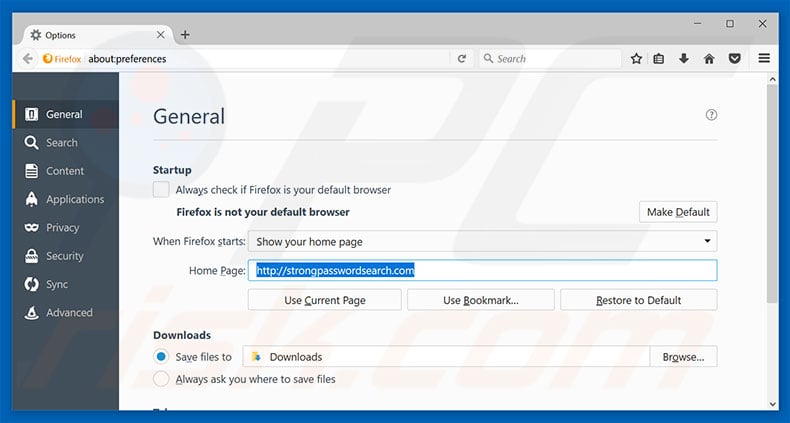Open the Search settings category
This screenshot has width=790, height=423.
(65, 143)
